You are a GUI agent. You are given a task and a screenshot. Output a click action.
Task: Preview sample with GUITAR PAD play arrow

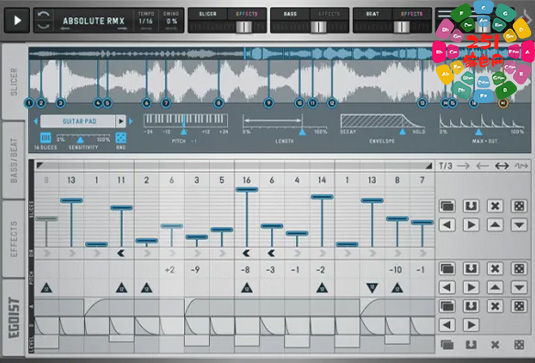click(120, 121)
